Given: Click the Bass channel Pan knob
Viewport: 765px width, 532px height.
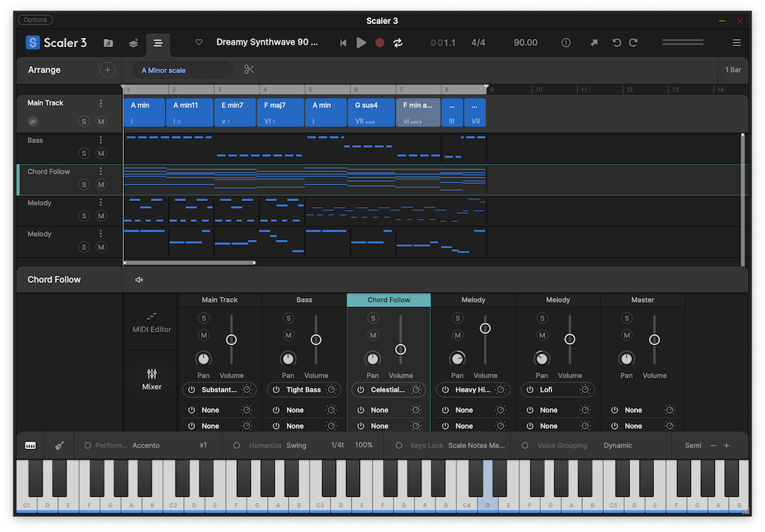Looking at the screenshot, I should point(288,359).
